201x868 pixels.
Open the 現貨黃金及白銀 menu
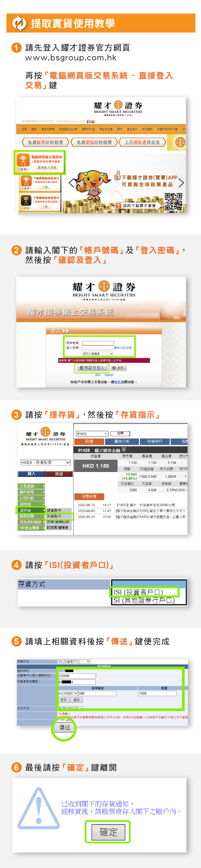68,129
